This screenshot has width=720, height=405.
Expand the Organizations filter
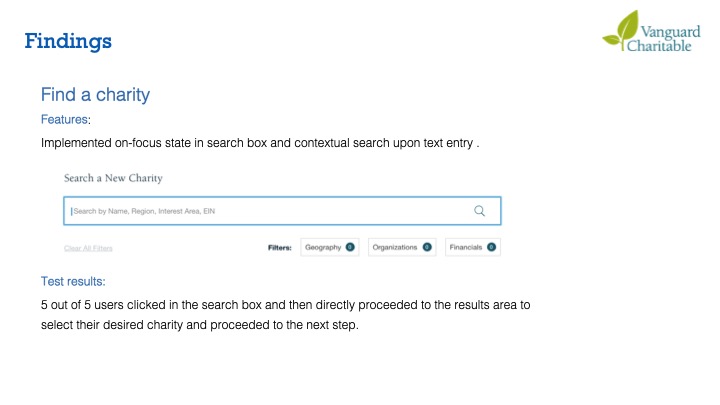(395, 247)
